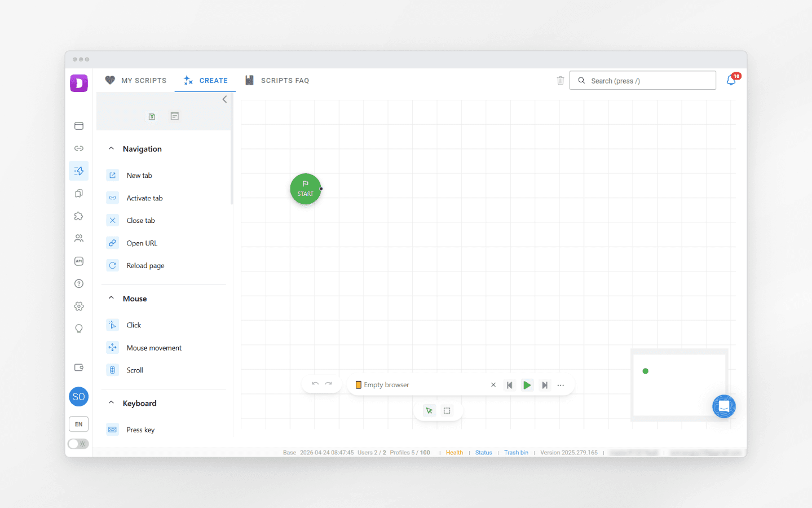812x508 pixels.
Task: Clear the Empty browser selection with X
Action: [493, 385]
